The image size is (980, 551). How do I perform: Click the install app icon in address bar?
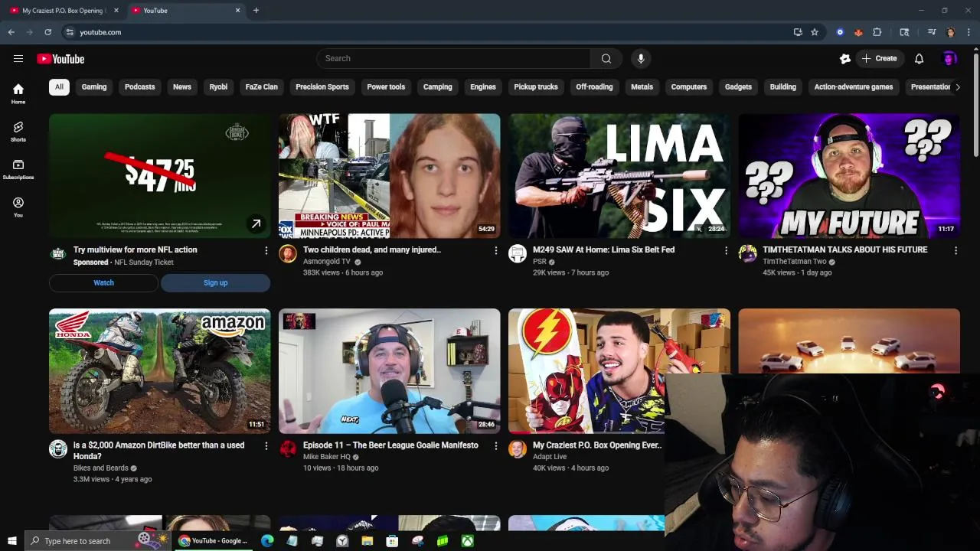(x=798, y=32)
